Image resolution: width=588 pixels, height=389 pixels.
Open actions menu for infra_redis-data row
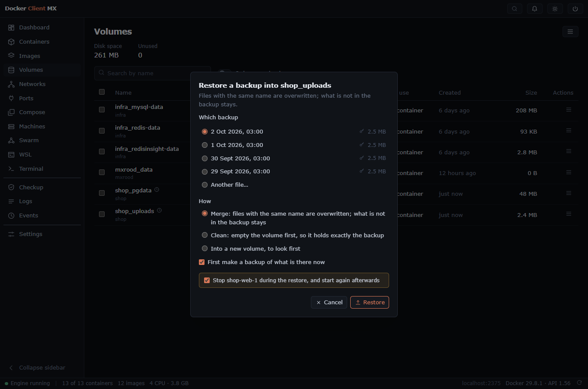pyautogui.click(x=569, y=131)
